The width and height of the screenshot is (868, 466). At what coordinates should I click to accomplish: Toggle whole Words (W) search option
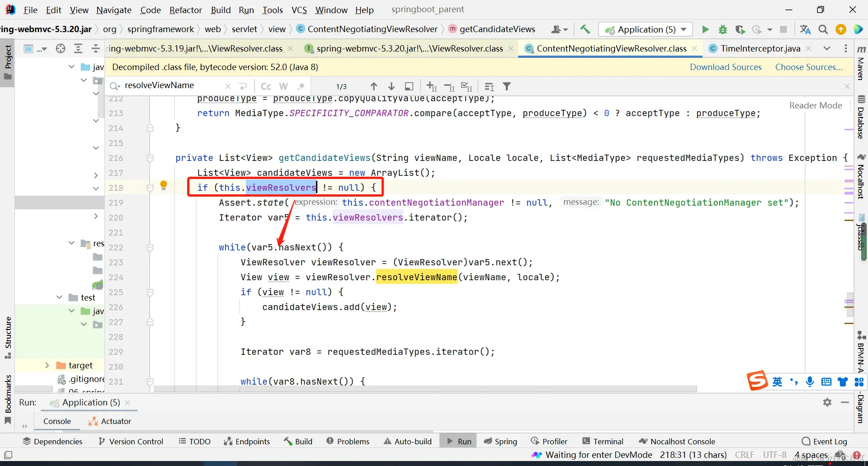283,86
